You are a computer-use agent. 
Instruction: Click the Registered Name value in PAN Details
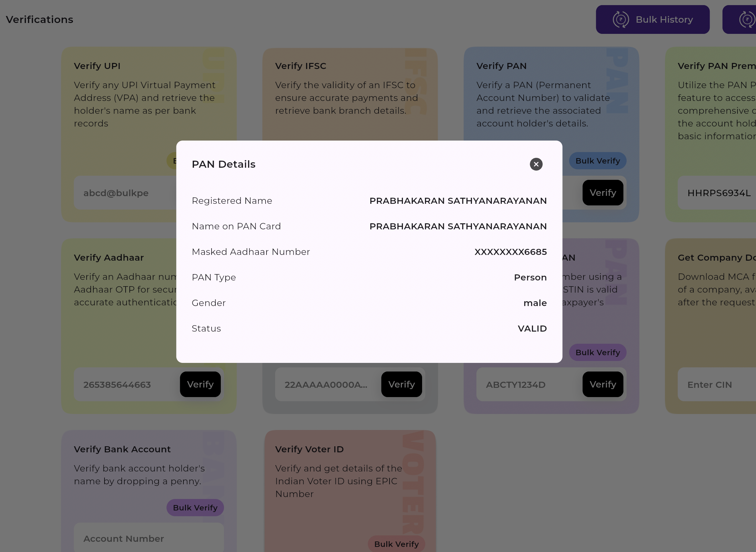(458, 201)
